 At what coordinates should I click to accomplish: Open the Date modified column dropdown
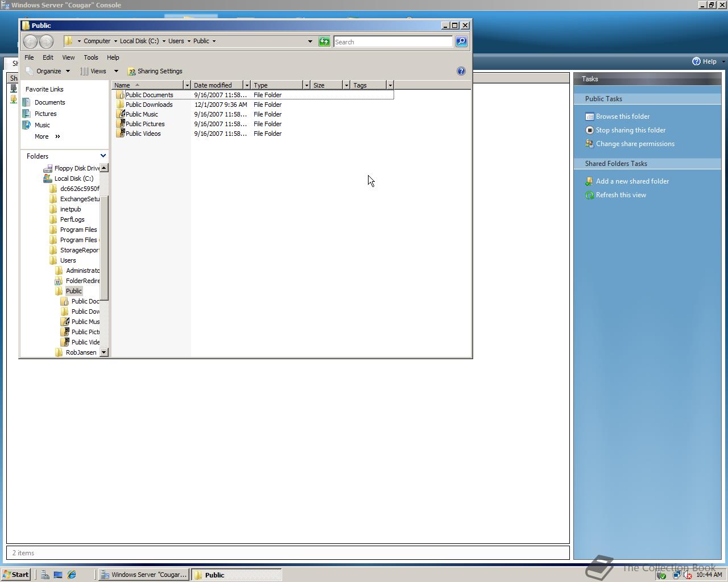point(247,85)
